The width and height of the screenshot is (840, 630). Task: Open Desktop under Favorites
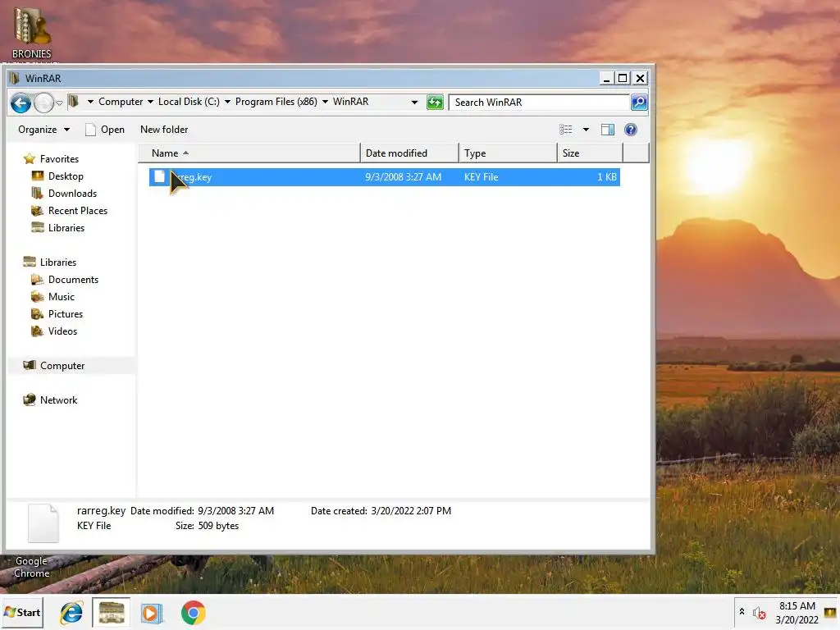coord(66,176)
